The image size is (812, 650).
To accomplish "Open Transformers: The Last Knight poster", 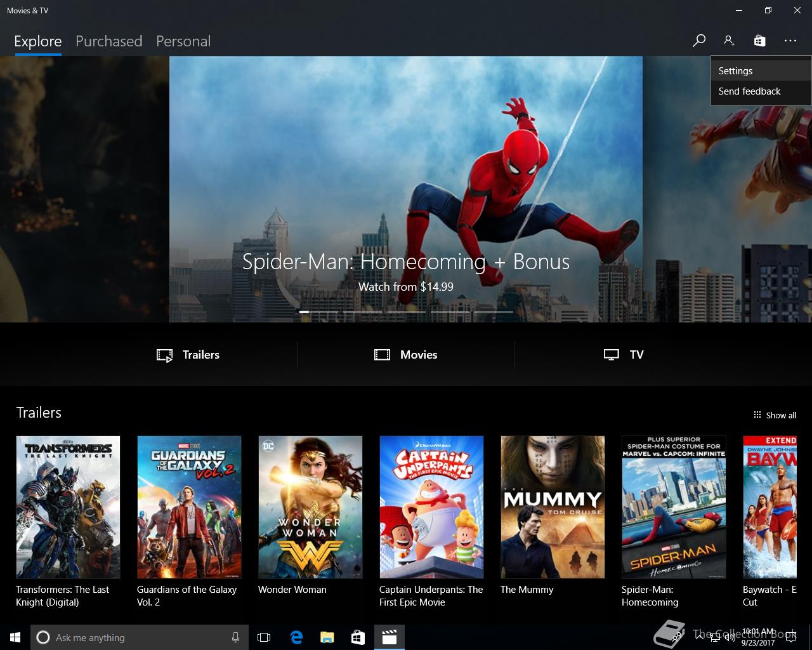I will 68,507.
